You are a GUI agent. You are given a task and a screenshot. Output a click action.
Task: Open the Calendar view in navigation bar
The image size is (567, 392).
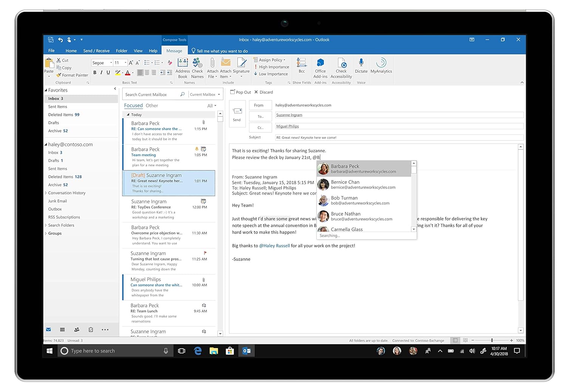point(62,330)
